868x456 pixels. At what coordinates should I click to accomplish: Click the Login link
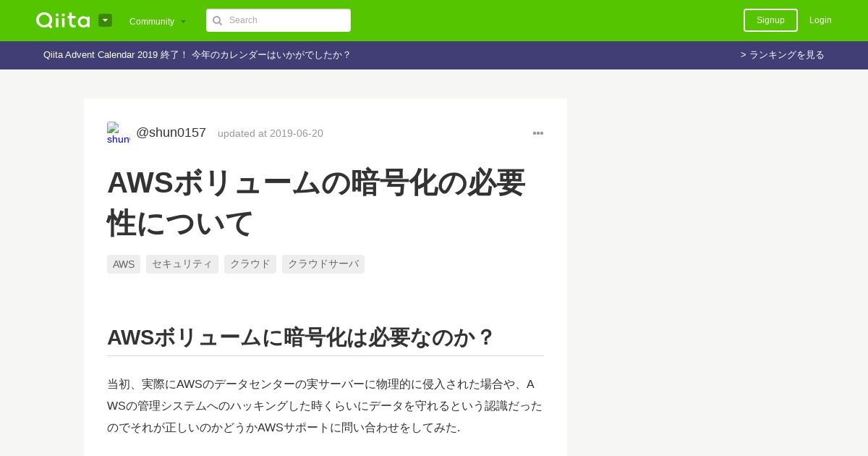[820, 20]
